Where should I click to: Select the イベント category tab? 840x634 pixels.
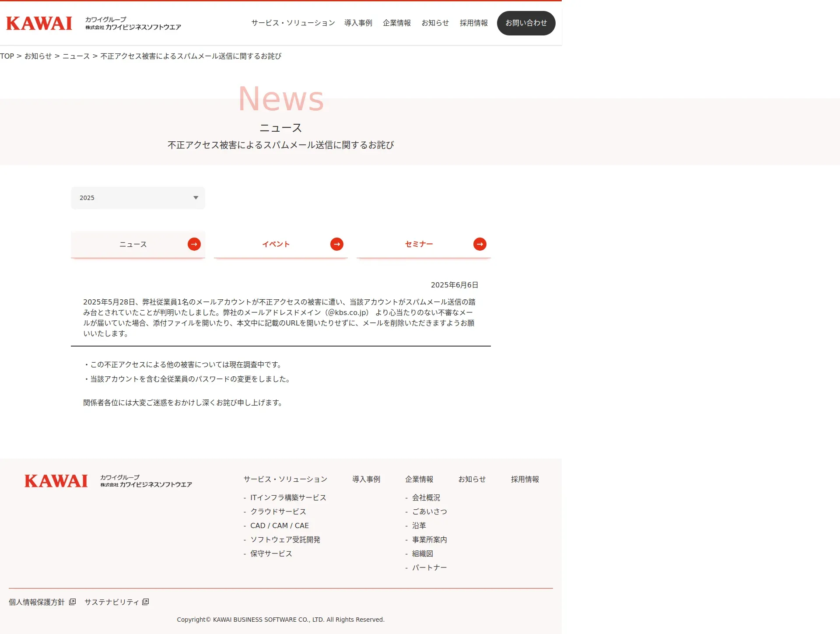click(276, 244)
